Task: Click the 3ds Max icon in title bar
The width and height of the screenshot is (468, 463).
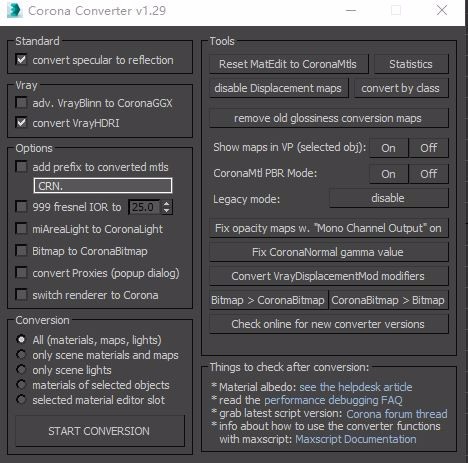Action: pyautogui.click(x=14, y=10)
